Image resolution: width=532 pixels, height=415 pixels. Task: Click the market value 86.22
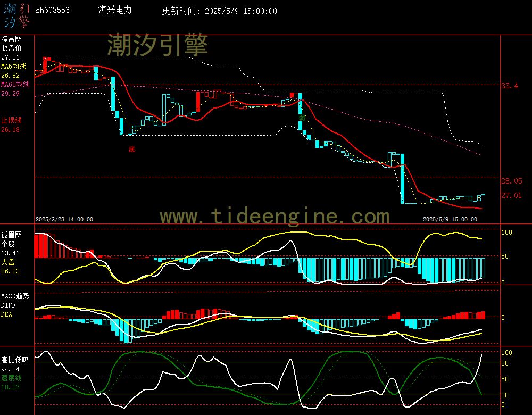(x=10, y=271)
